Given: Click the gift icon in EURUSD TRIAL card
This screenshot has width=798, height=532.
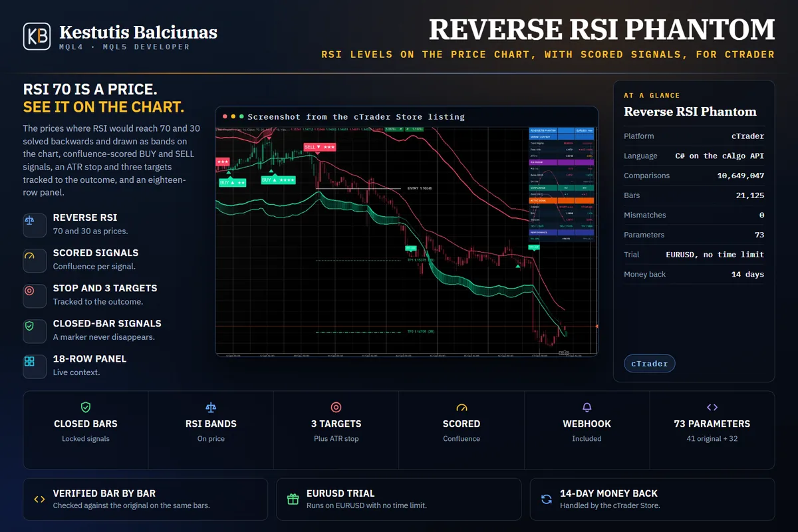Looking at the screenshot, I should 293,499.
